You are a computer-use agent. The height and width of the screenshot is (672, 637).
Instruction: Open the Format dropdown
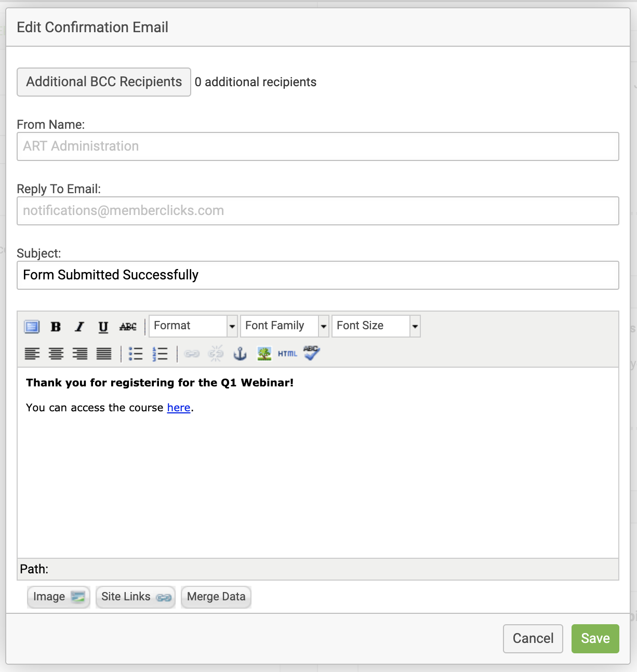(x=193, y=326)
